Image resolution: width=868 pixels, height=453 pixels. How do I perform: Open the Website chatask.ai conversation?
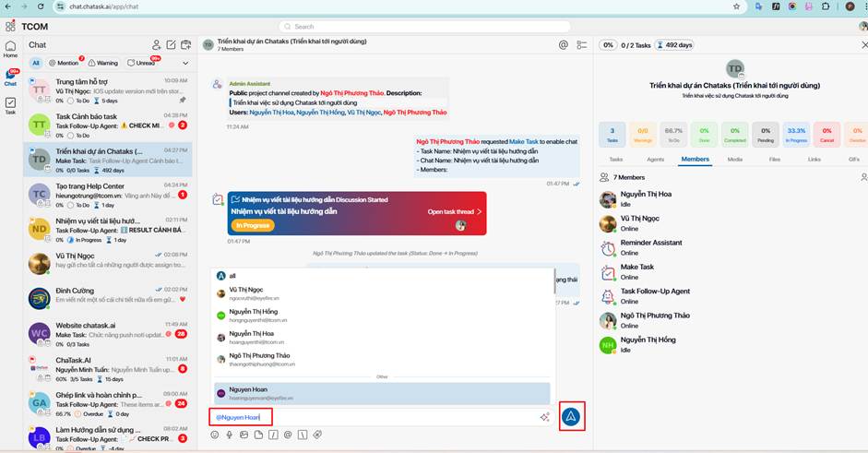point(108,335)
